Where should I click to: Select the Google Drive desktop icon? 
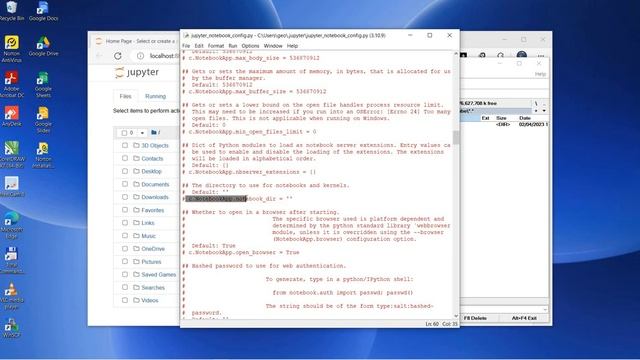(x=43, y=46)
